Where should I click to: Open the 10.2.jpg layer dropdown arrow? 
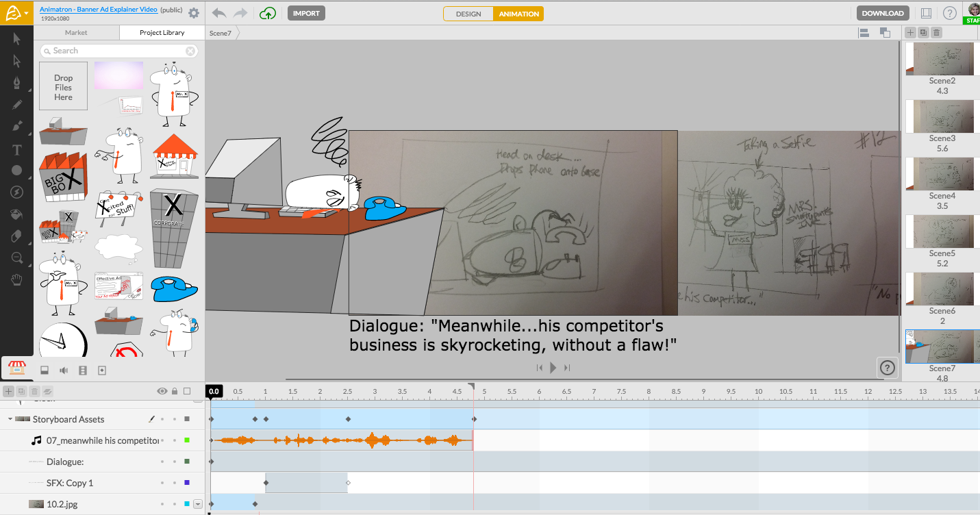tap(198, 504)
